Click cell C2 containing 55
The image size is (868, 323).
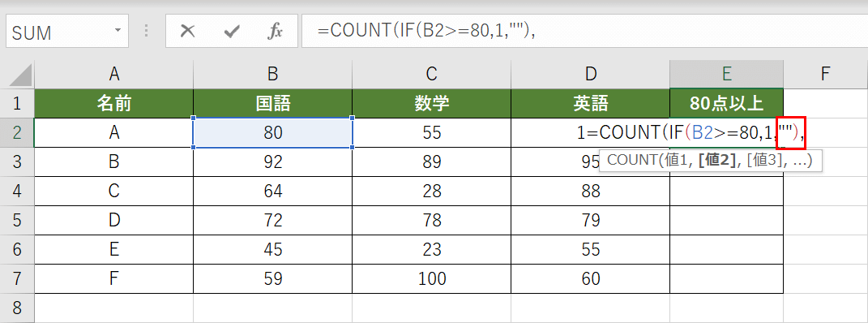(432, 132)
